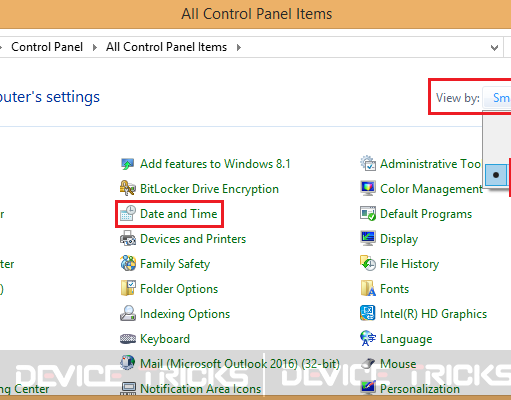Open the Display link
Image resolution: width=511 pixels, height=400 pixels.
click(x=399, y=239)
